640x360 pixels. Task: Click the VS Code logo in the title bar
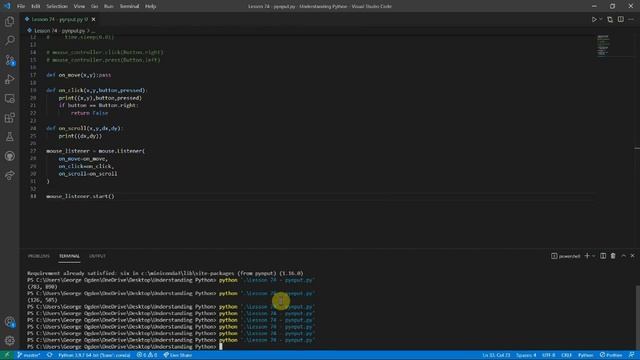[7, 6]
